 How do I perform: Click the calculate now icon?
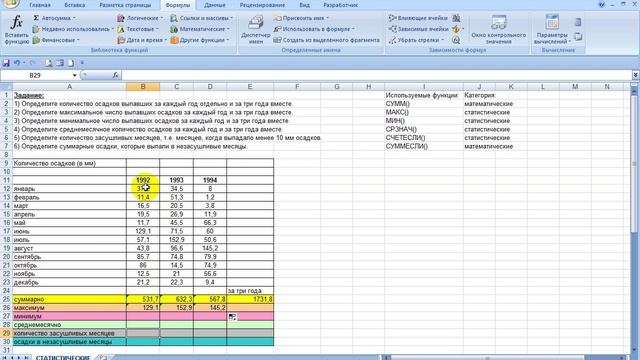click(x=578, y=22)
